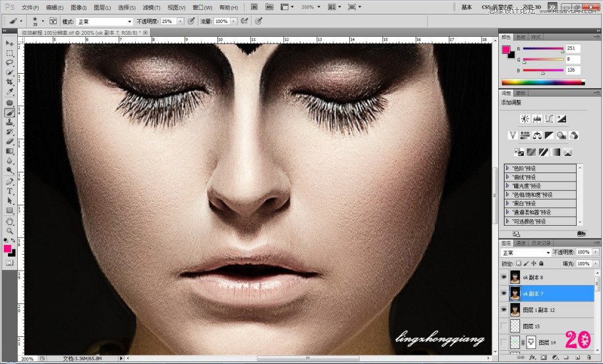The height and width of the screenshot is (364, 603).
Task: Open the Brush panel toggle icon
Action: [53, 21]
